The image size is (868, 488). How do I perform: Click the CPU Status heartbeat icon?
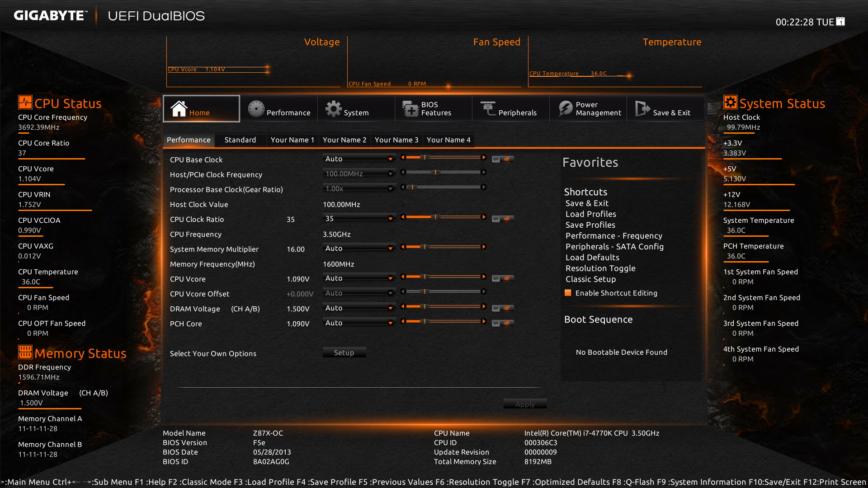(x=25, y=102)
